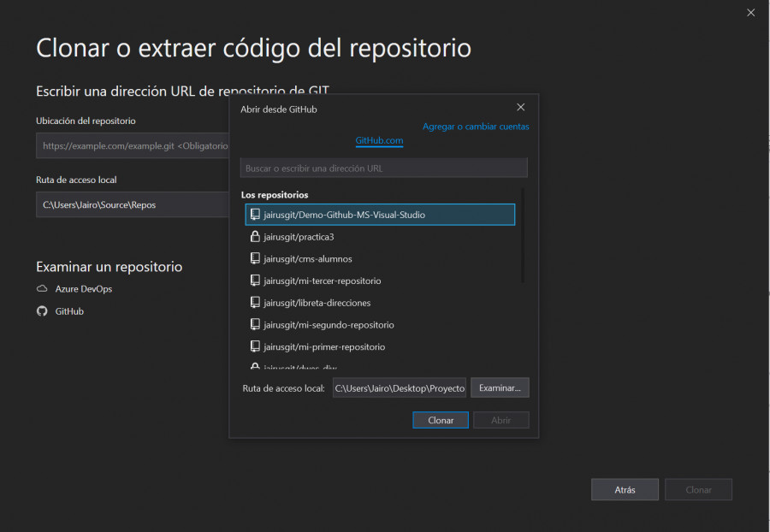The height and width of the screenshot is (532, 770).
Task: Click the Los repositorios heading
Action: pos(275,195)
